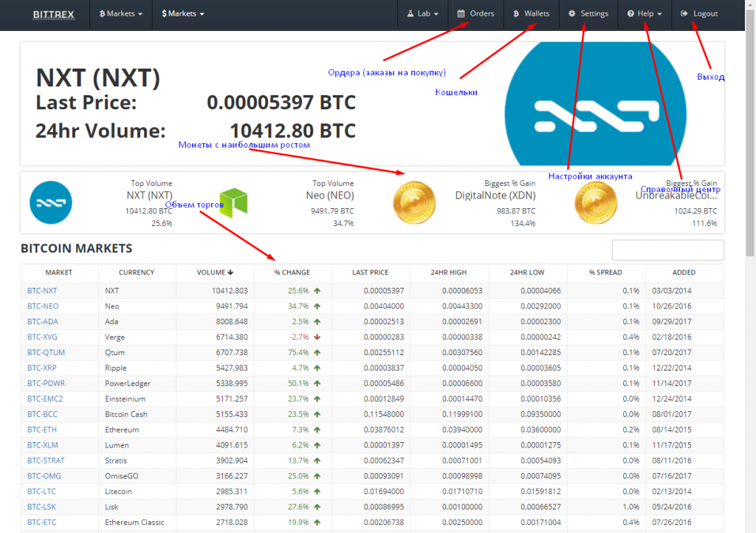Click the Help question mark icon
The image size is (756, 533).
click(x=630, y=13)
